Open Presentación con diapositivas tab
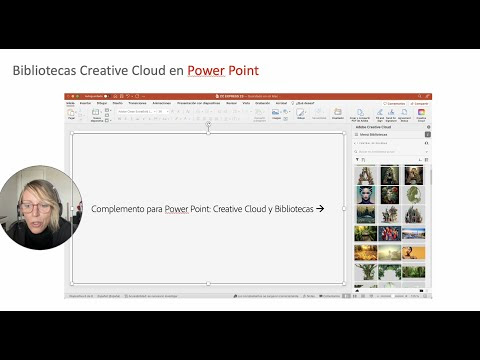This screenshot has width=480, height=360. pos(199,103)
